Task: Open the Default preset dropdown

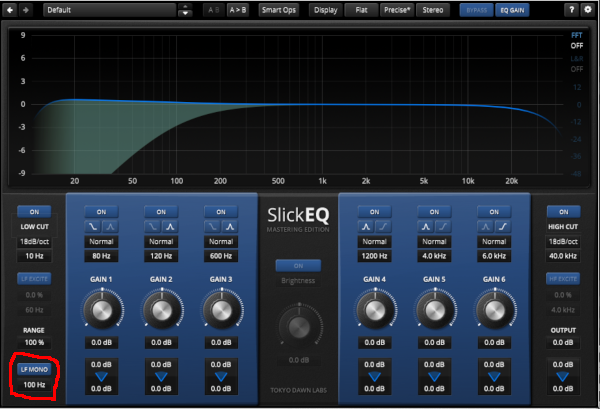Action: 110,10
